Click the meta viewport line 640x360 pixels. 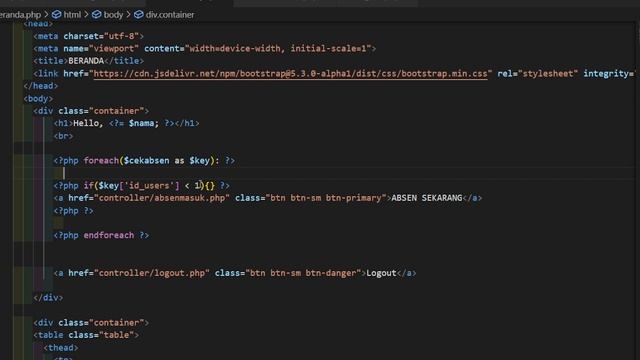coord(204,49)
